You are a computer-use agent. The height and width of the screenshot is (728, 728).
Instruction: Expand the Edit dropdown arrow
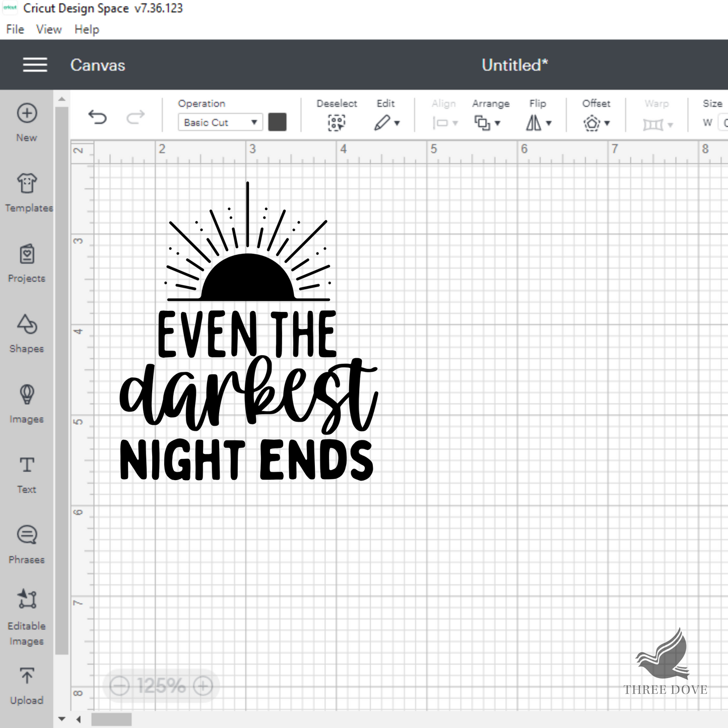click(x=397, y=123)
